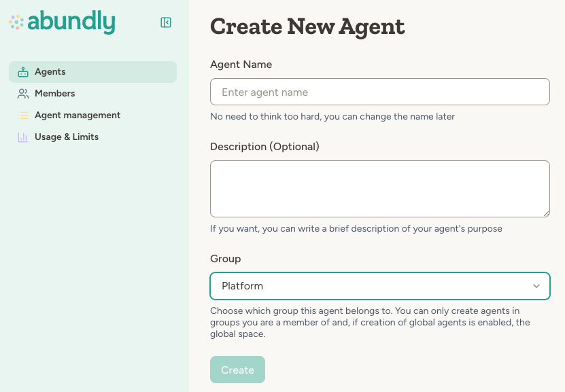Click the Members people icon
The image size is (565, 392).
[24, 93]
